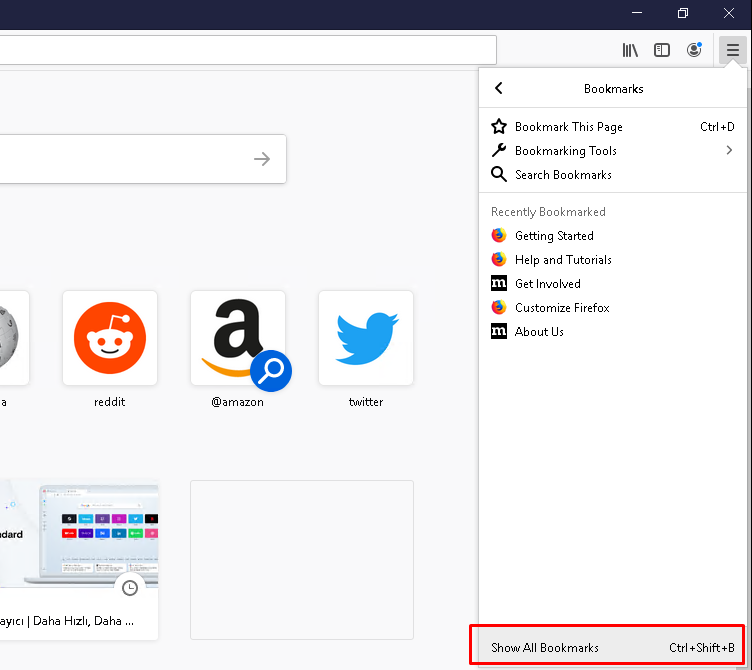Open the reddit top site tile
Viewport: 752px width, 670px height.
tap(110, 338)
